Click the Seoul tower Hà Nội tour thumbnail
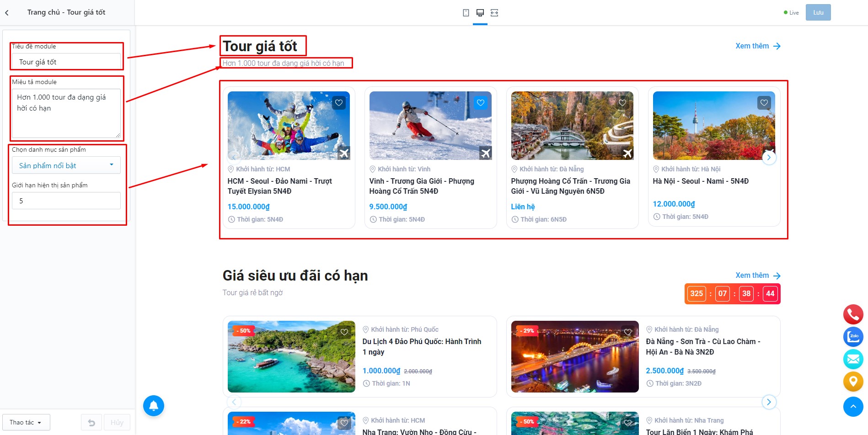Screen dimensions: 868x435 pos(714,126)
